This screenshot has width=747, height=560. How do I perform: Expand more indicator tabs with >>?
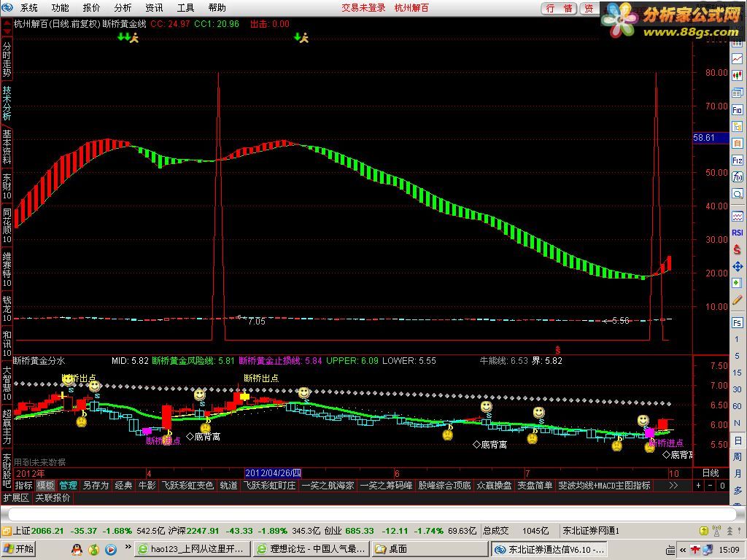pos(673,485)
